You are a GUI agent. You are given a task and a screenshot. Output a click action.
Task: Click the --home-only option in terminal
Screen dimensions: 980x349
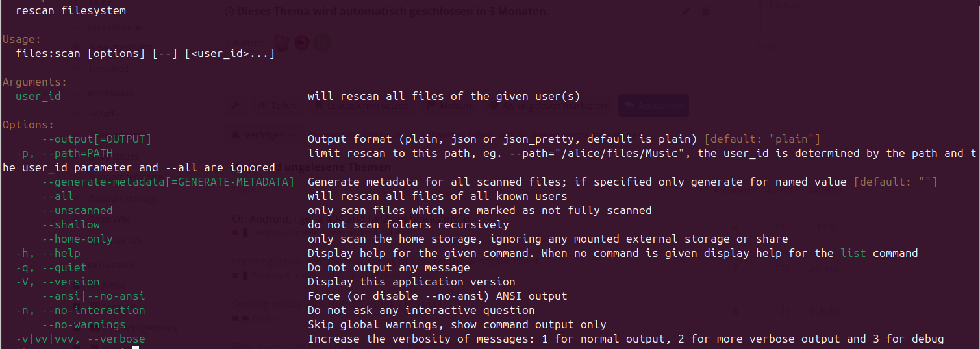[77, 239]
